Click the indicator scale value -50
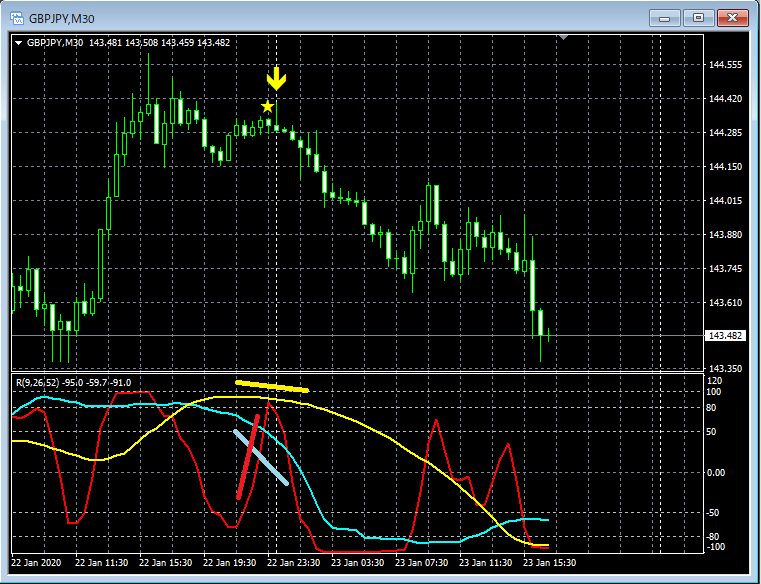The height and width of the screenshot is (584, 761). (713, 513)
